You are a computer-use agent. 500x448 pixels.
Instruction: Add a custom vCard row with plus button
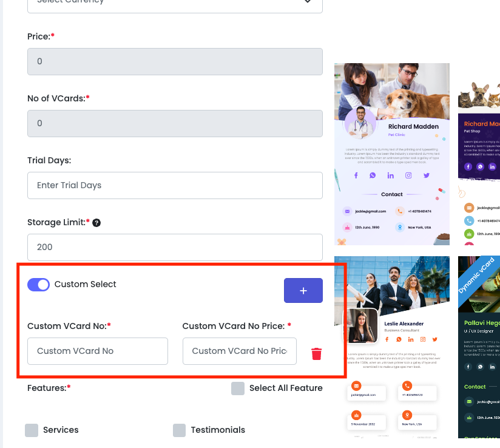coord(303,291)
